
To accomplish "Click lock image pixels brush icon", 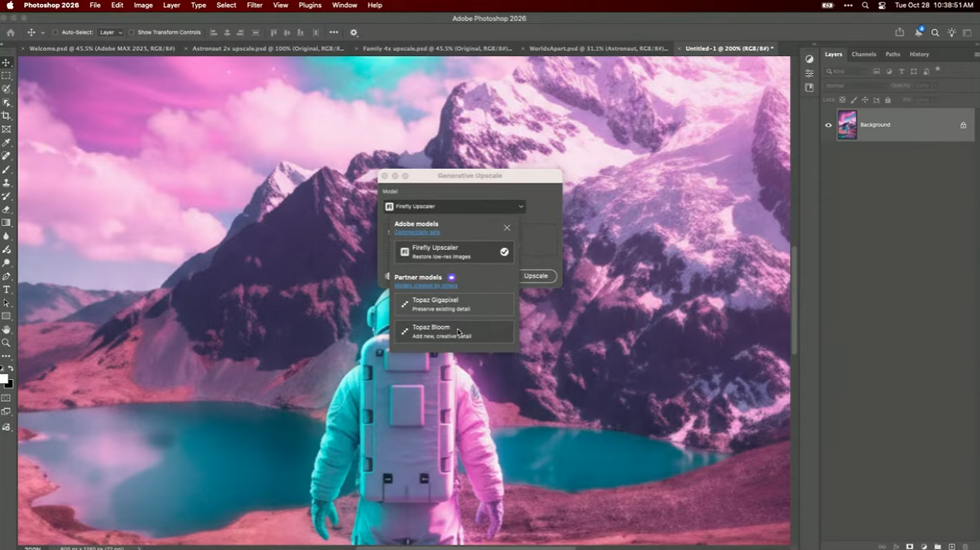I will pos(854,100).
